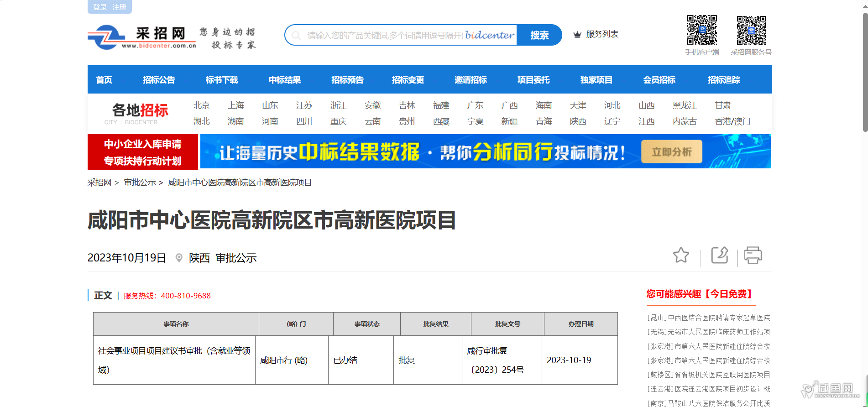Open 采招网 breadcrumb link
The width and height of the screenshot is (868, 407).
[99, 183]
